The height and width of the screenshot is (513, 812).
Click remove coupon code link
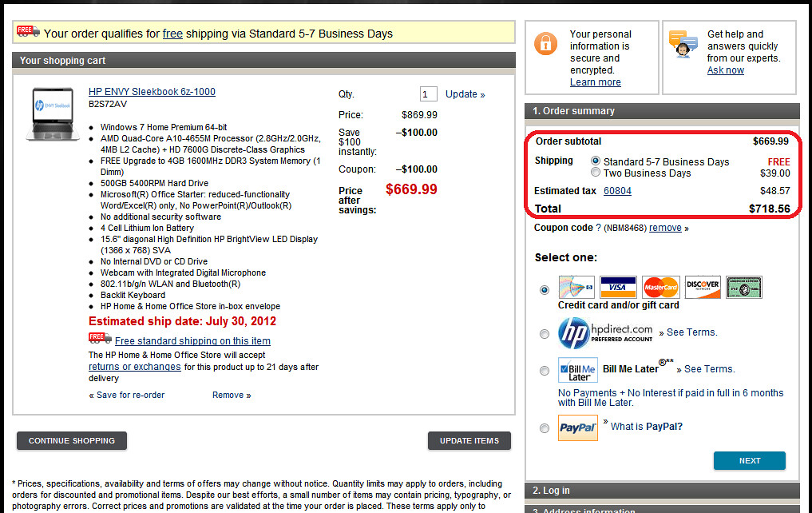point(665,228)
